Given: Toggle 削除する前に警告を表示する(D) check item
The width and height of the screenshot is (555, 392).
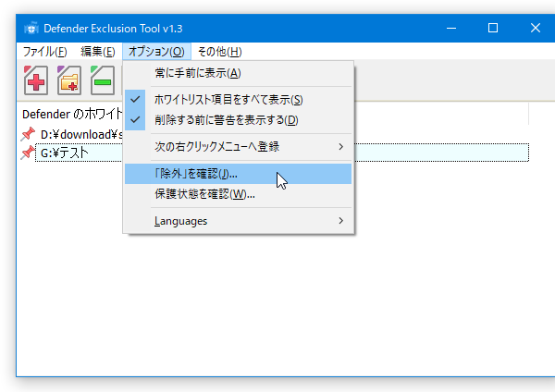Looking at the screenshot, I should 239,120.
